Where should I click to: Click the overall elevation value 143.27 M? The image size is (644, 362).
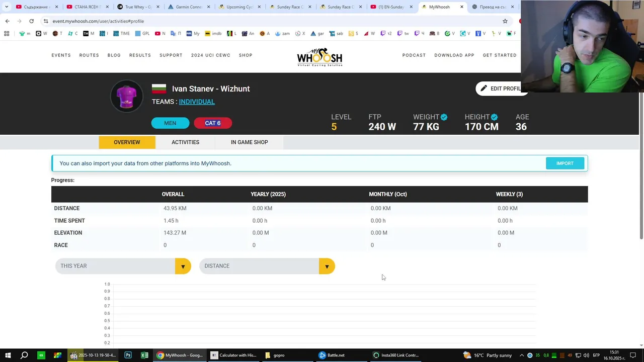tap(175, 233)
